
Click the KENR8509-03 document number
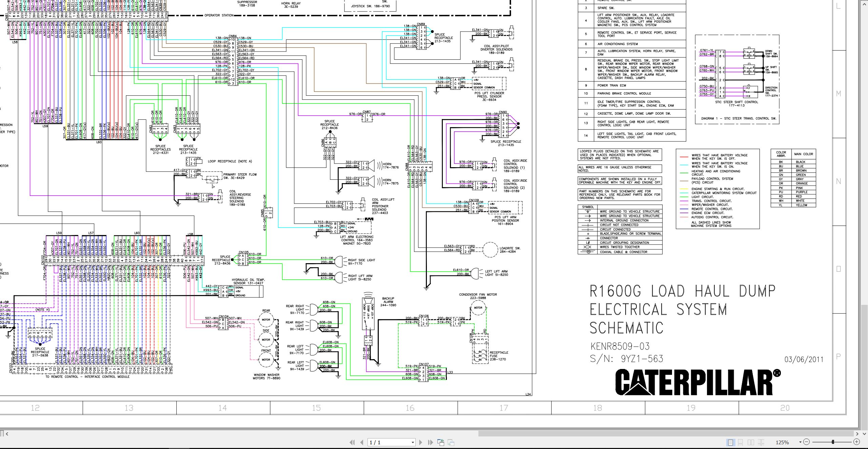(620, 346)
